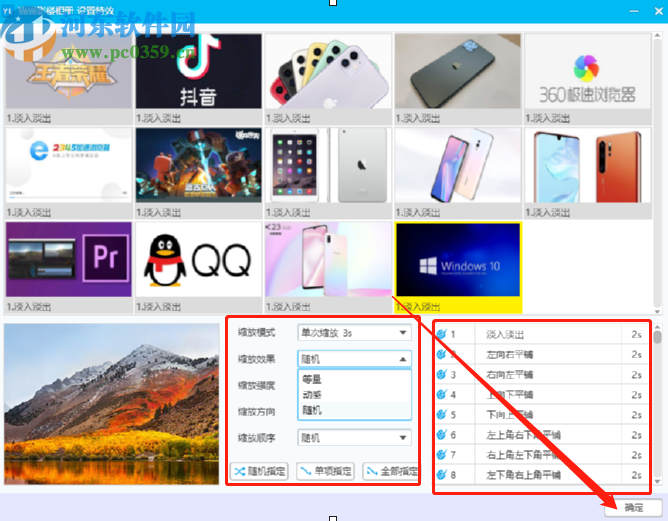Click the effect caption under the 抖音 thumbnail
The height and width of the screenshot is (521, 668).
[x=158, y=118]
